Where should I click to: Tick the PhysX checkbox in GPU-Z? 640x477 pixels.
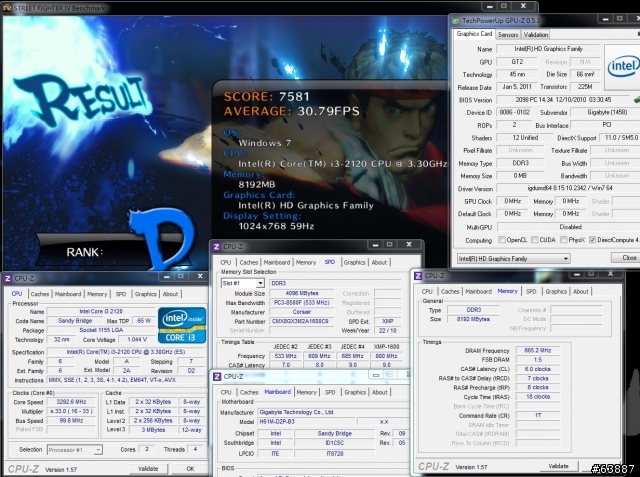click(564, 240)
